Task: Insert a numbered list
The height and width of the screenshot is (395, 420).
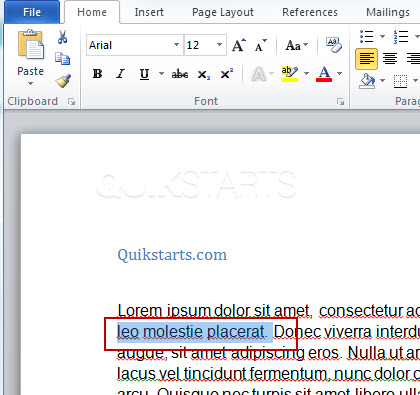Action: pyautogui.click(x=401, y=36)
